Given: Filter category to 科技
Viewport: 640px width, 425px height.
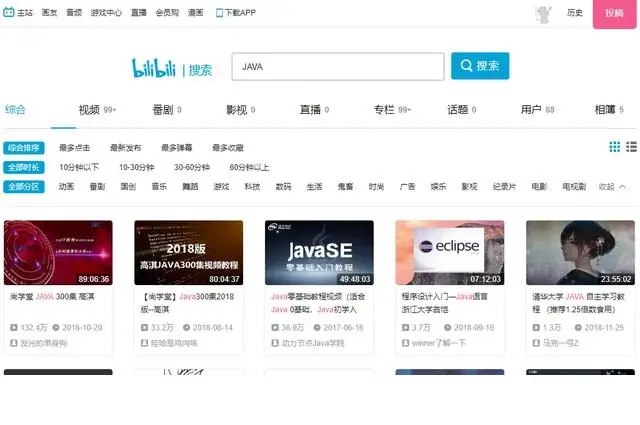Looking at the screenshot, I should coord(252,187).
